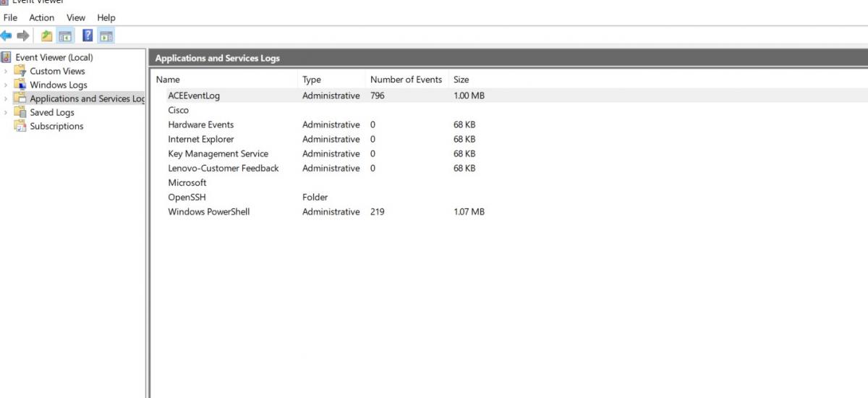Click the Back arrow toolbar icon
The image size is (868, 398).
click(x=7, y=35)
